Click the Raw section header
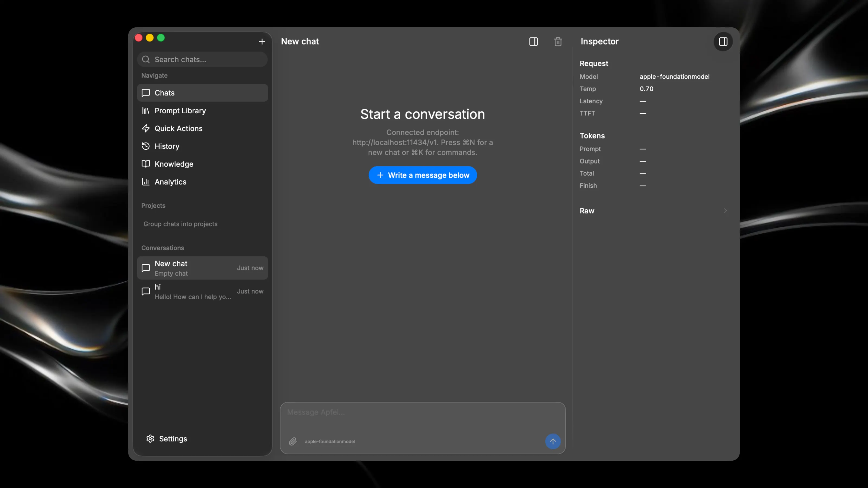This screenshot has width=868, height=488. pyautogui.click(x=587, y=211)
